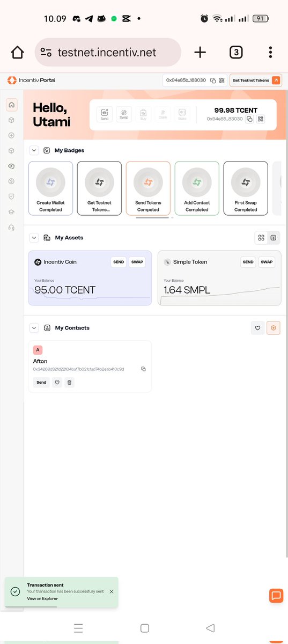Copy address below 99.98 TCENT balance
Viewport: 288px width, 644px height.
click(x=249, y=119)
